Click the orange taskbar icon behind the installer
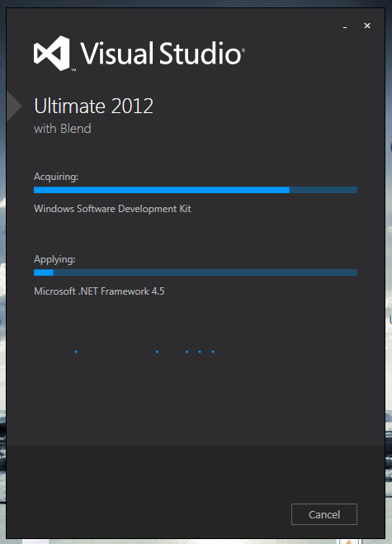This screenshot has height=544, width=392. pyautogui.click(x=350, y=542)
